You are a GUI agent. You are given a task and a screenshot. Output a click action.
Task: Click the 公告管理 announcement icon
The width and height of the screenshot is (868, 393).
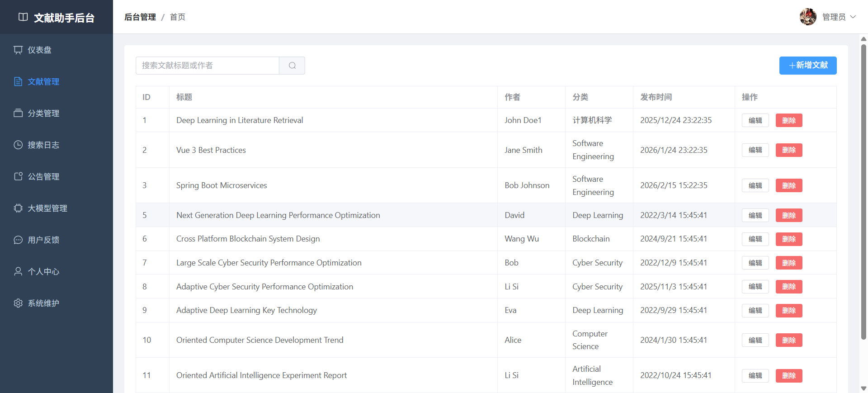point(18,176)
